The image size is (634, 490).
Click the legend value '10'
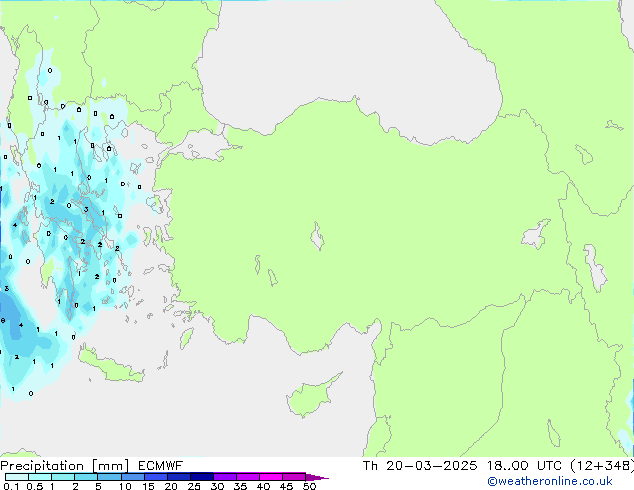(x=125, y=486)
